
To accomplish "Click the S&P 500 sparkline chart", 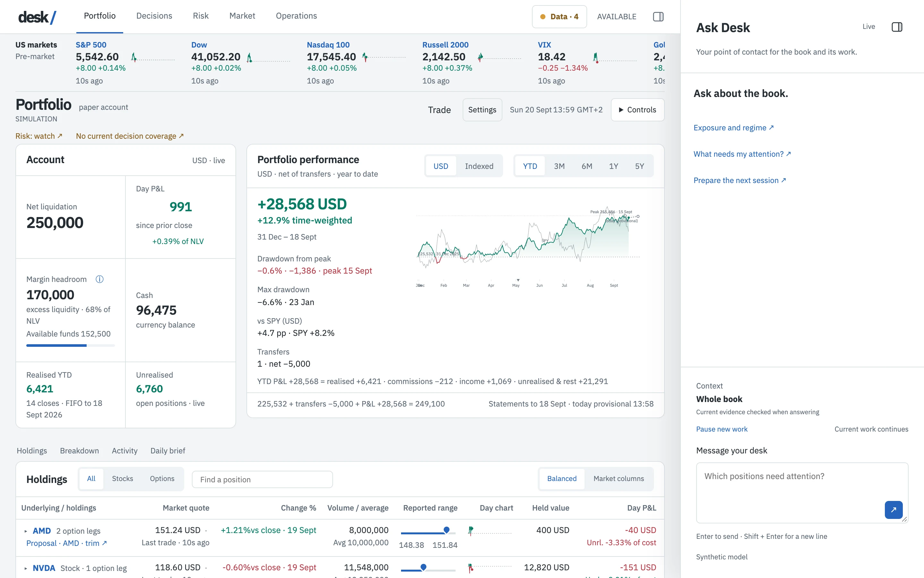I will pos(153,58).
